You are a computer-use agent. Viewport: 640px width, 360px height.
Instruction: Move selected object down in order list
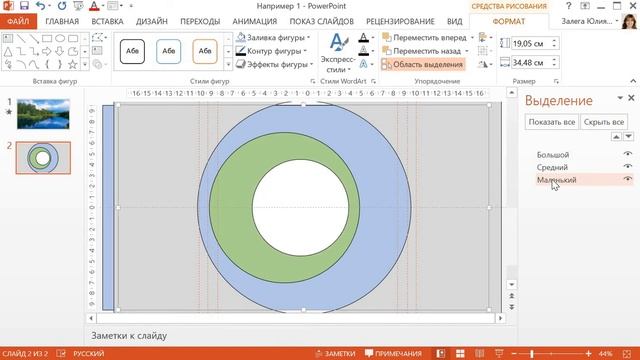pos(629,136)
